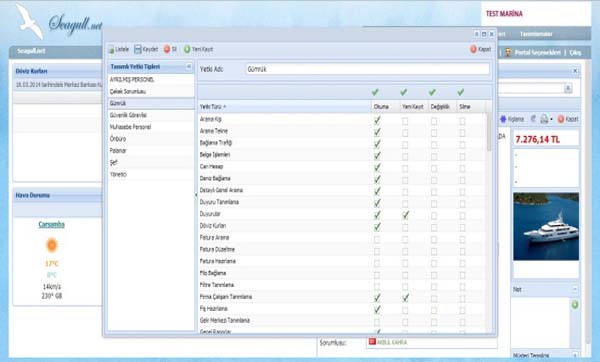Enable Yeni Kayıt for Arama Tekne
The width and height of the screenshot is (600, 362).
pos(405,133)
